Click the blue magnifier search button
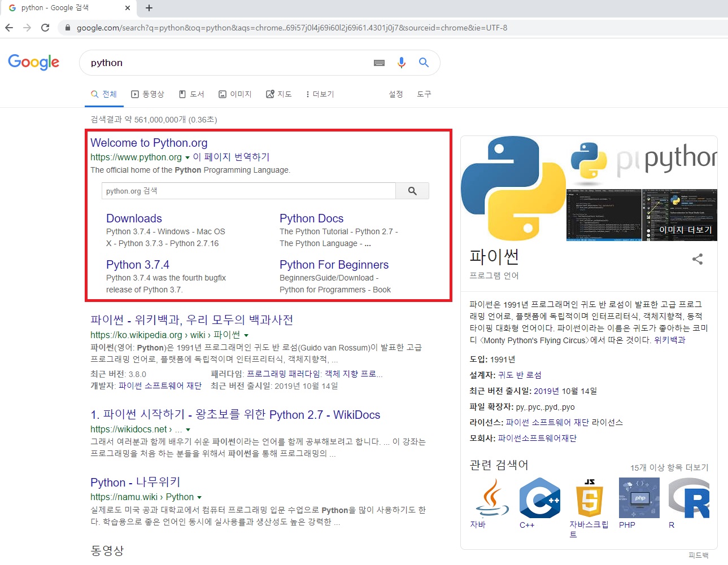The image size is (728, 565). [x=424, y=63]
